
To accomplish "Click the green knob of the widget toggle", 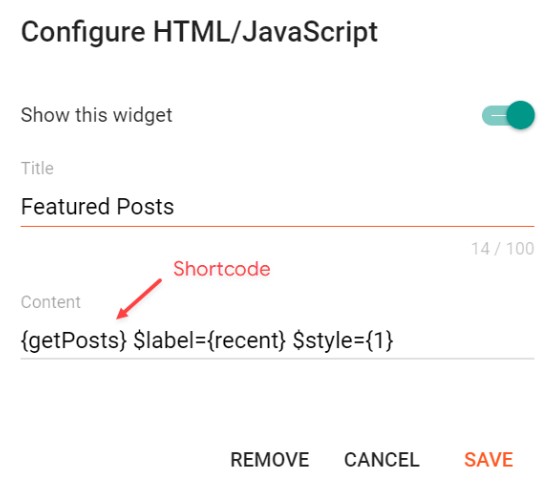I will click(x=521, y=115).
